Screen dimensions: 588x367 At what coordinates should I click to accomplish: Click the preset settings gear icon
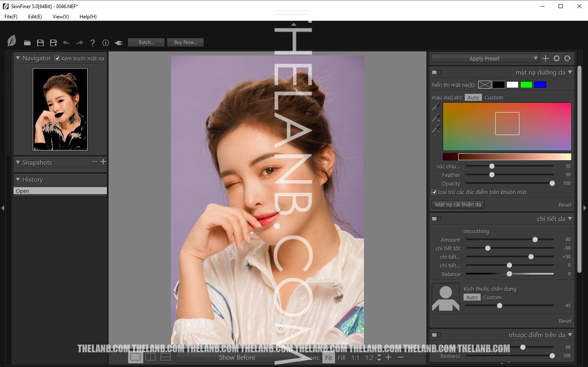(557, 58)
